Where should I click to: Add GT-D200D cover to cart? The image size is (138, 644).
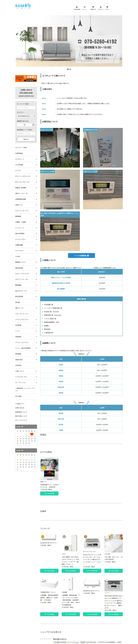click(49, 614)
